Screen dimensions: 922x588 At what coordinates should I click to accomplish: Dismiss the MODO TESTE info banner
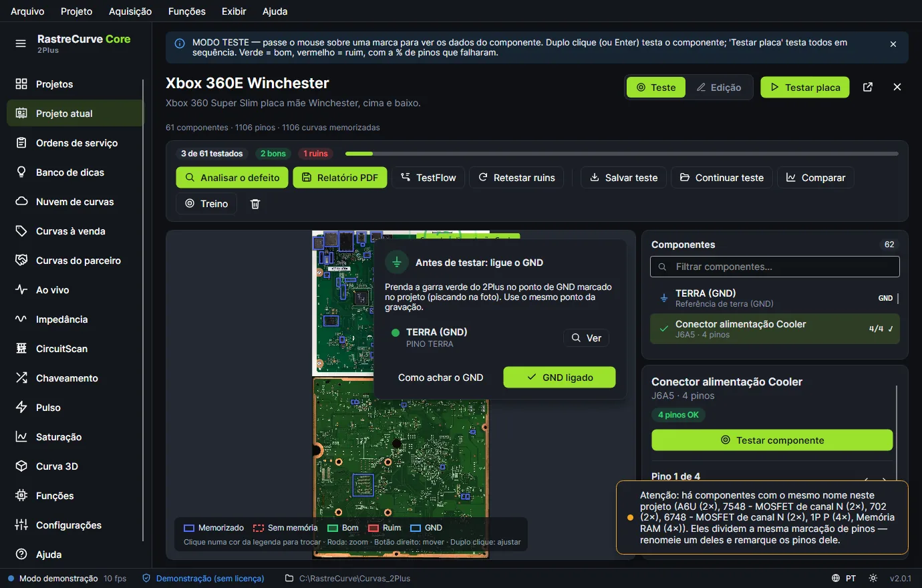click(x=893, y=44)
